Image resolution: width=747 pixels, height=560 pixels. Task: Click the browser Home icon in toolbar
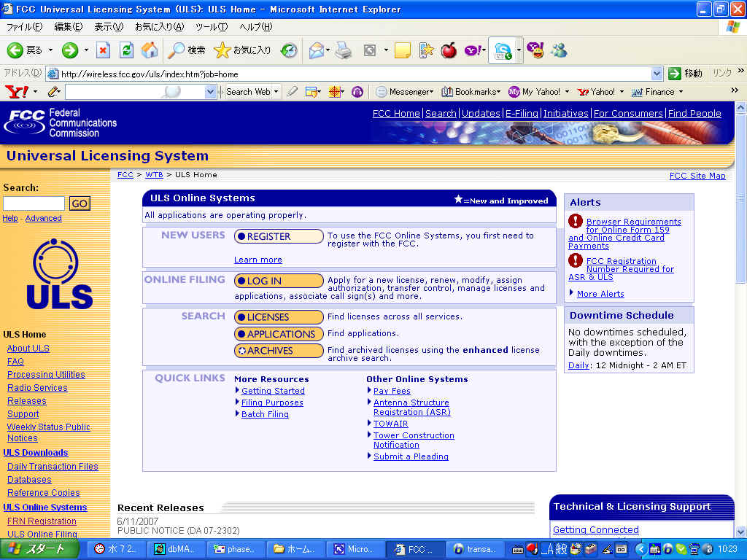(150, 50)
